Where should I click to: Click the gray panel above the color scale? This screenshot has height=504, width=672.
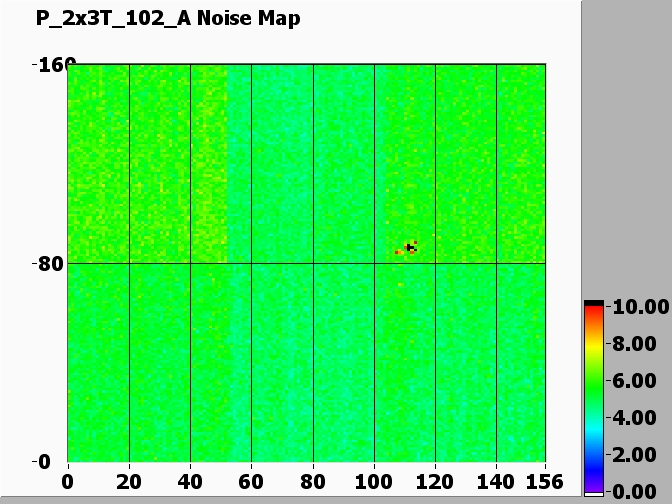626,150
